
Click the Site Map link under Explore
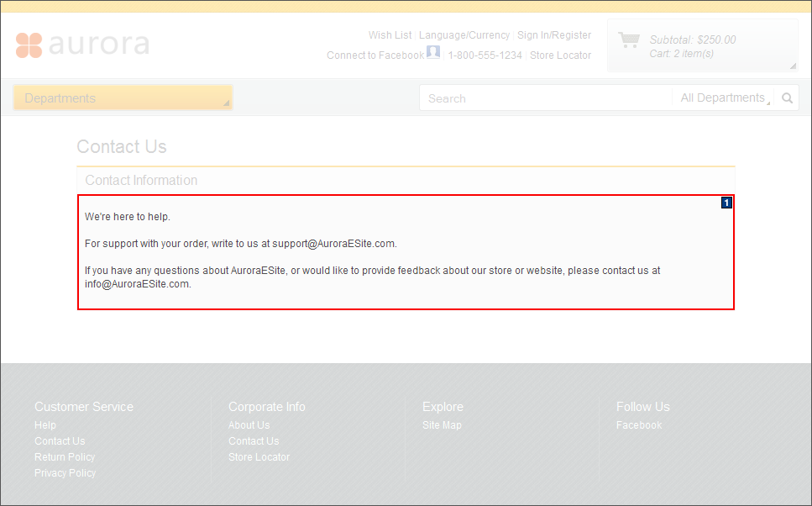point(442,424)
